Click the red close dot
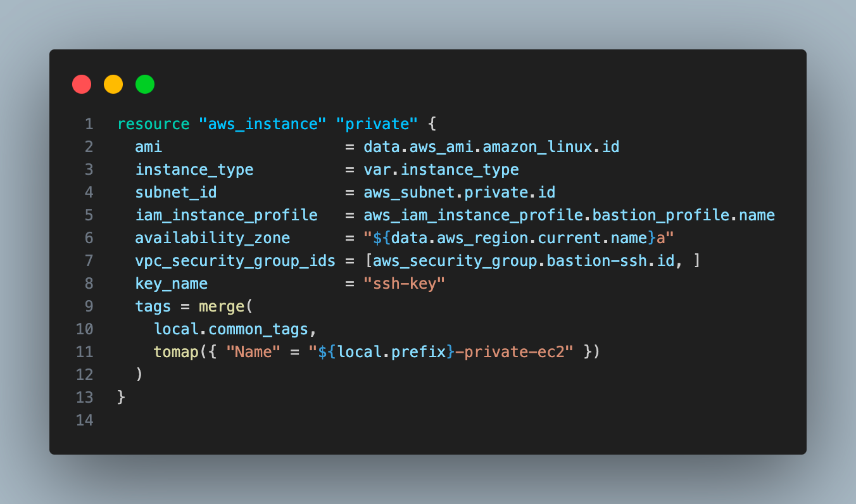This screenshot has width=856, height=504. [82, 84]
